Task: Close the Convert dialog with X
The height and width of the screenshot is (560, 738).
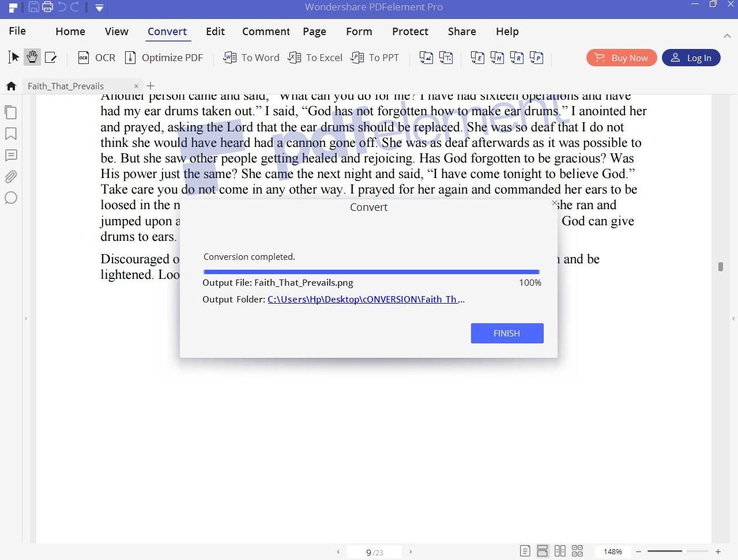Action: tap(555, 203)
